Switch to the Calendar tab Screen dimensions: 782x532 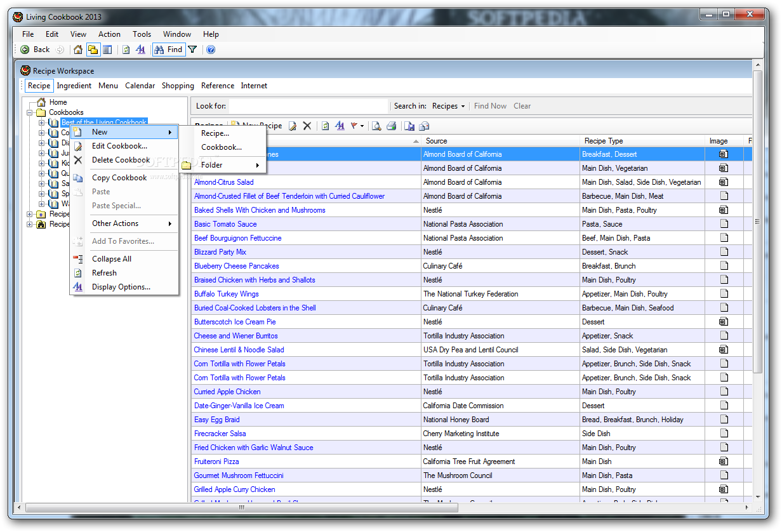[140, 86]
